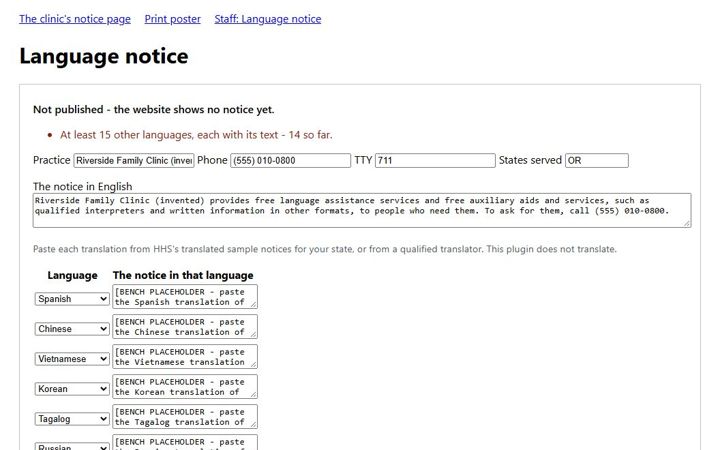
Task: Click the Phone number input field
Action: (290, 160)
